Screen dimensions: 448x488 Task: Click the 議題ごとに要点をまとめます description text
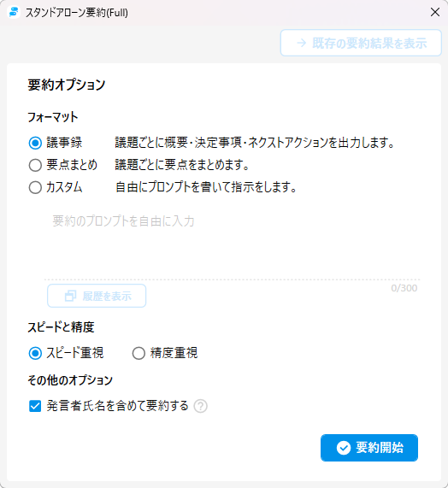[x=182, y=165]
